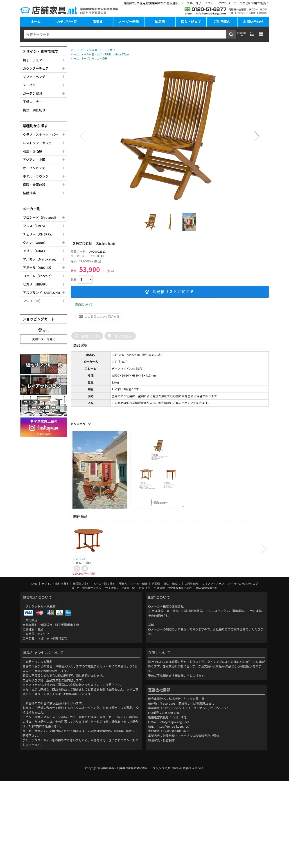Open the レイアウトプラン banner
Image resolution: width=289 pixels, height=868 pixels.
tap(44, 385)
